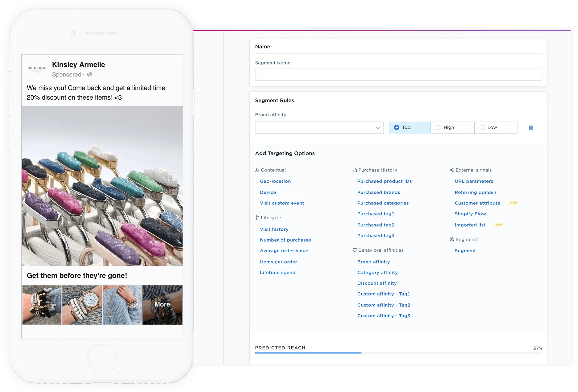Add the Geo-location targeting option
Screen dimensions: 578x392
click(x=275, y=181)
